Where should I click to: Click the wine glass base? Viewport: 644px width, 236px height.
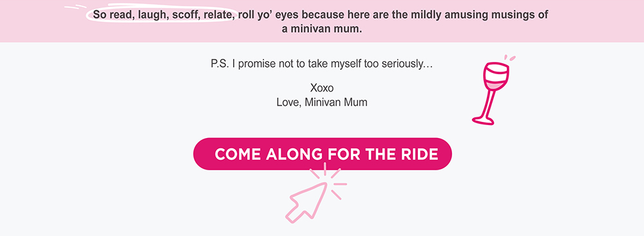point(484,121)
